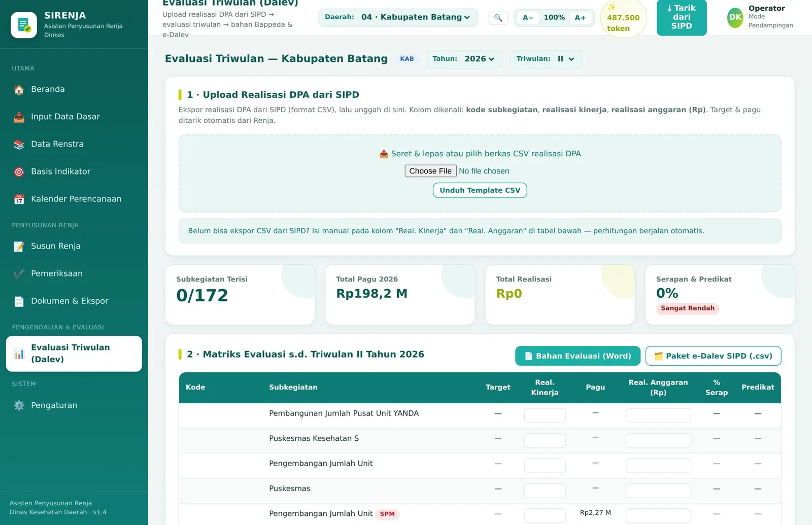Screen dimensions: 812x525
Task: Click Tarik dari SIPD button
Action: pyautogui.click(x=682, y=17)
